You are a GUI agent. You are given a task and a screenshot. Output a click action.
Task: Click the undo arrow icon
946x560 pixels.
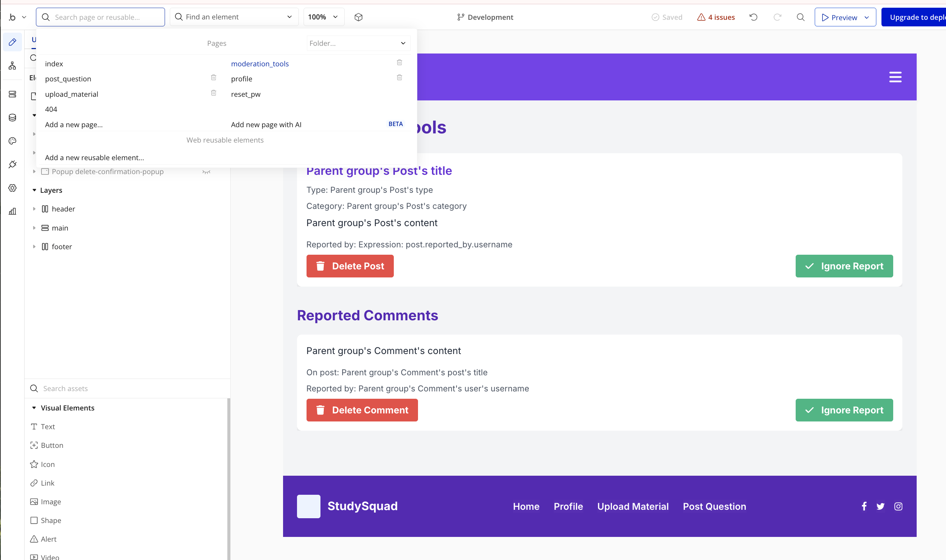click(753, 17)
